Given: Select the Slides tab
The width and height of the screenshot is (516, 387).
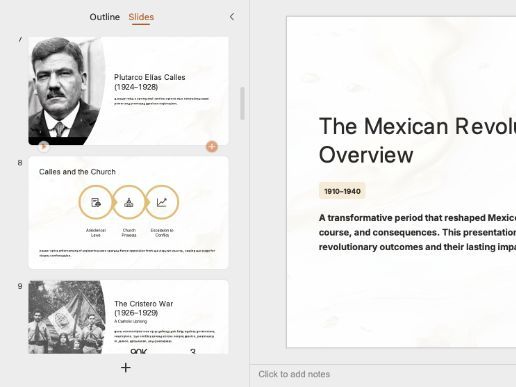Looking at the screenshot, I should pos(141,17).
